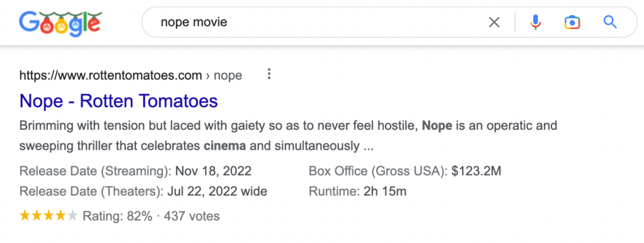Click the "Runtime:" label

pyautogui.click(x=335, y=191)
